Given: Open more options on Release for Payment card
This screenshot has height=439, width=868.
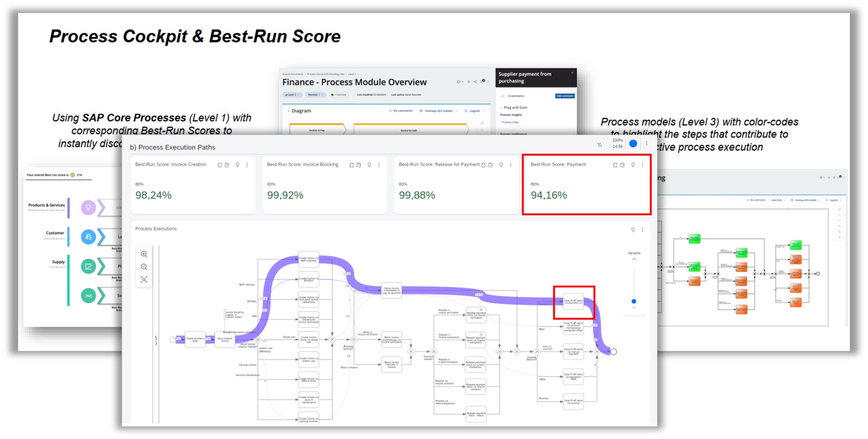Looking at the screenshot, I should [511, 165].
